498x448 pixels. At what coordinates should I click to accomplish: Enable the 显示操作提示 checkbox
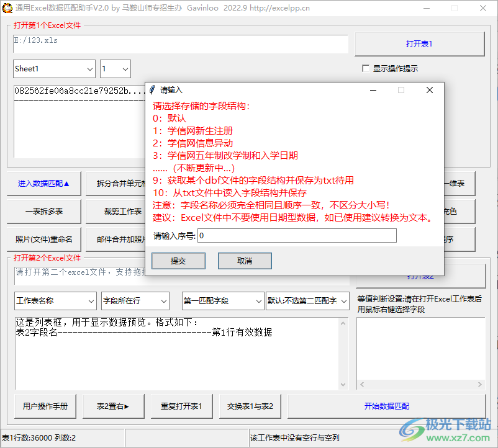[366, 68]
